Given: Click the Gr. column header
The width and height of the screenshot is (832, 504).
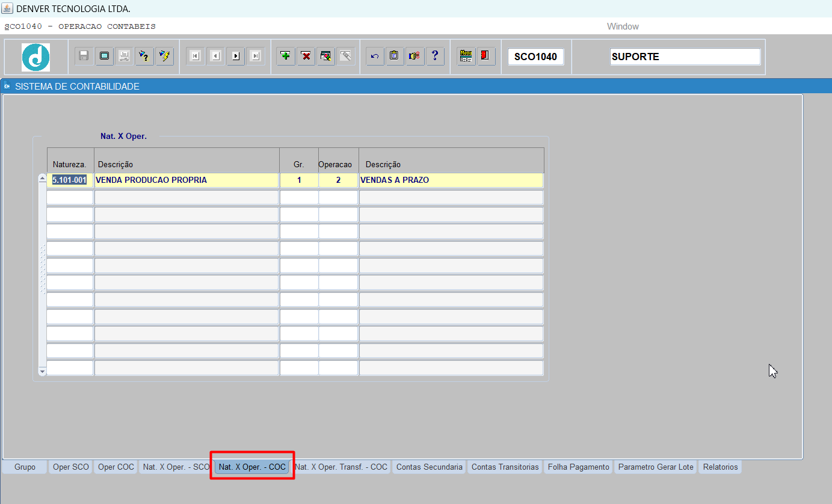Looking at the screenshot, I should click(x=299, y=164).
